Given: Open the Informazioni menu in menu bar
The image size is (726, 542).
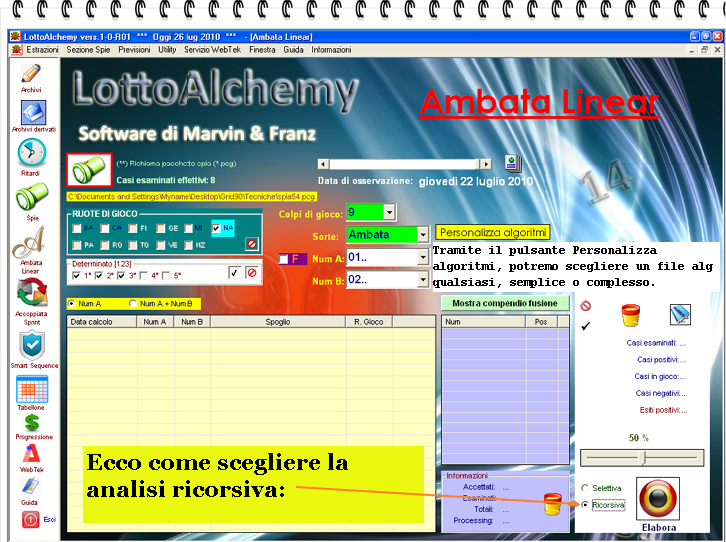Looking at the screenshot, I should [331, 50].
